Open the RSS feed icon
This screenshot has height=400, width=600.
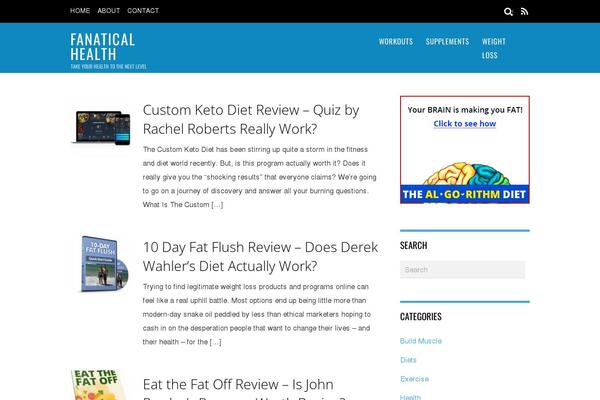tap(524, 11)
